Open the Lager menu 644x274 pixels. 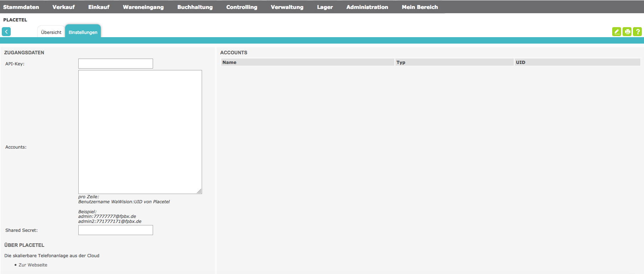[x=325, y=7]
